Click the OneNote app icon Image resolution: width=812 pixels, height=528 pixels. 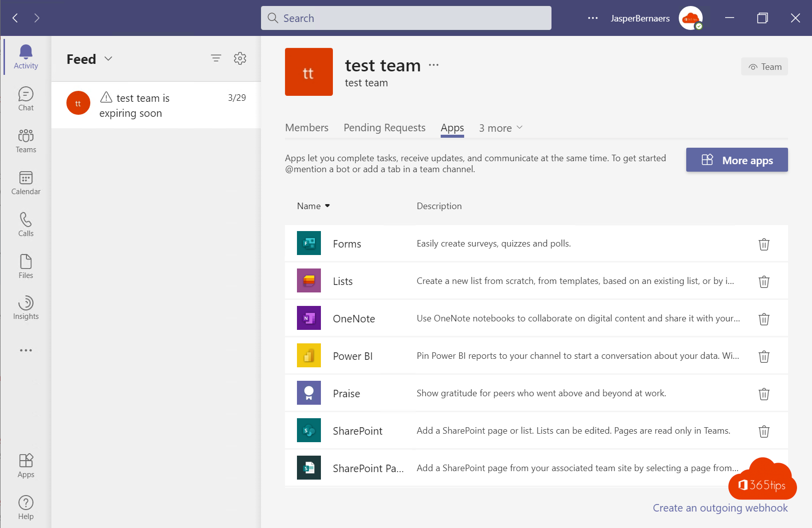click(x=309, y=318)
